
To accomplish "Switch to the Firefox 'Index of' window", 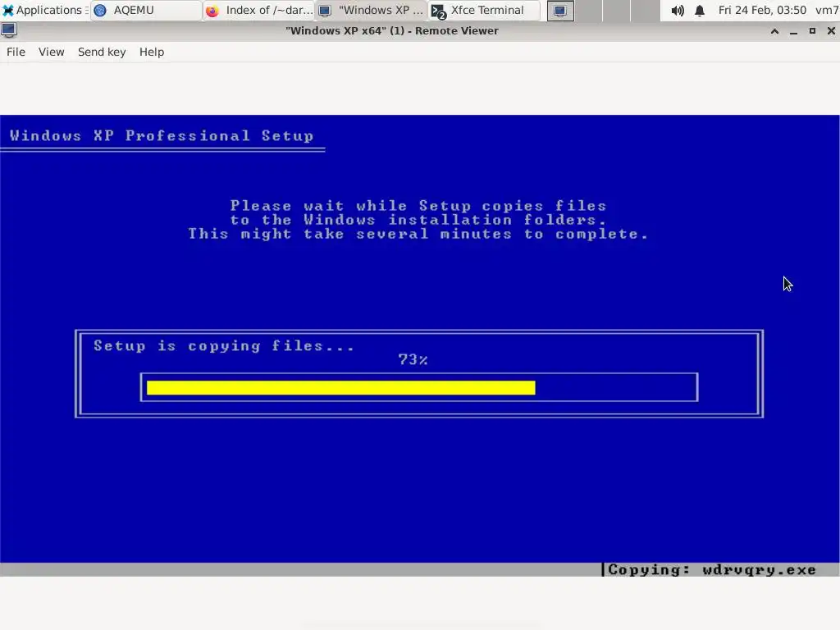I will 259,10.
